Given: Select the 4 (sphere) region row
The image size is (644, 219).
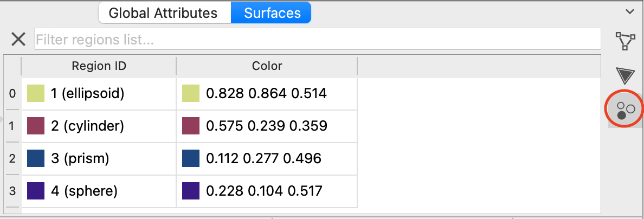Looking at the screenshot, I should click(84, 191).
